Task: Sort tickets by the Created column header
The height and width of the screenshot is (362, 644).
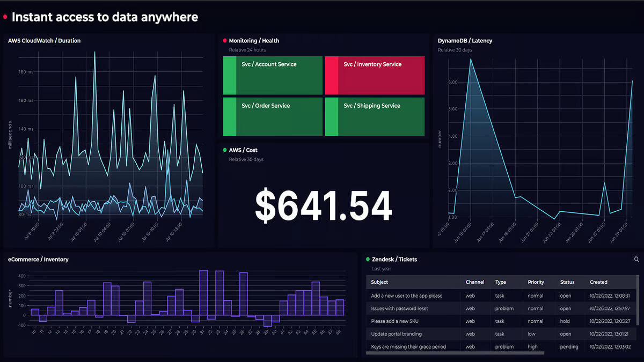Action: [598, 282]
